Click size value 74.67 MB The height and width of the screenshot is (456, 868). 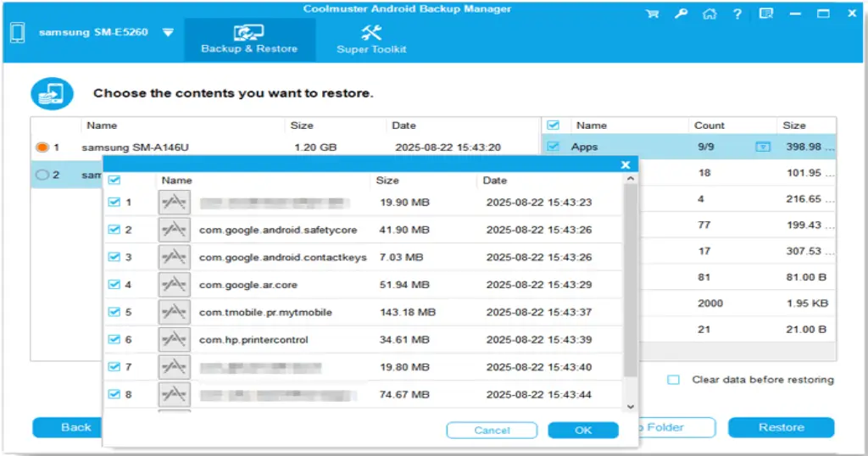[404, 395]
